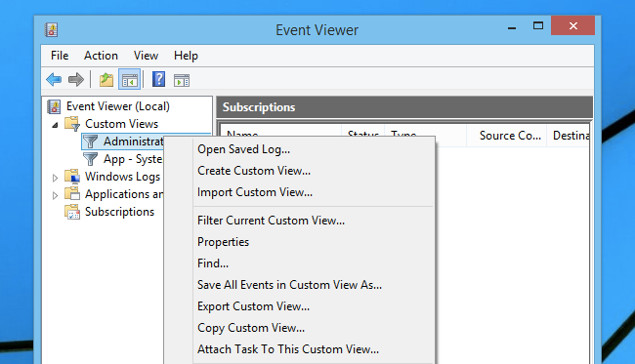Image resolution: width=635 pixels, height=364 pixels.
Task: Choose Copy Custom View... menu entry
Action: [x=300, y=328]
